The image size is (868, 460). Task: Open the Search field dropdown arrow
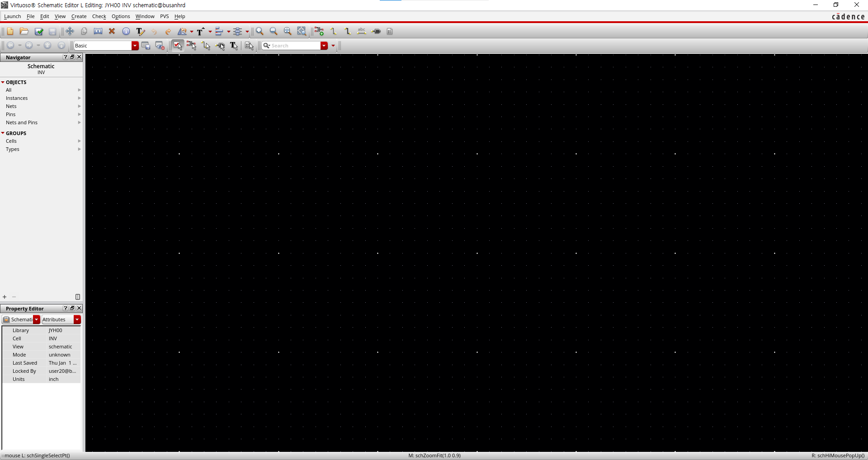tap(324, 46)
